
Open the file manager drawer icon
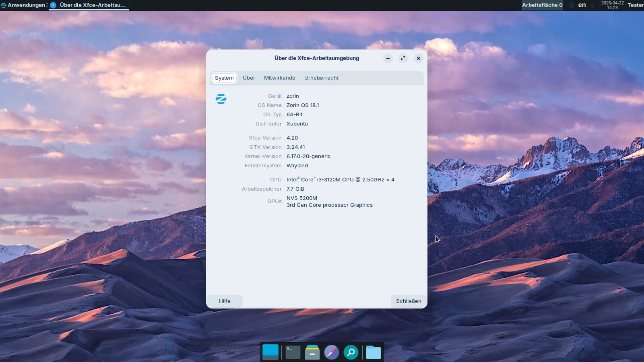click(312, 352)
